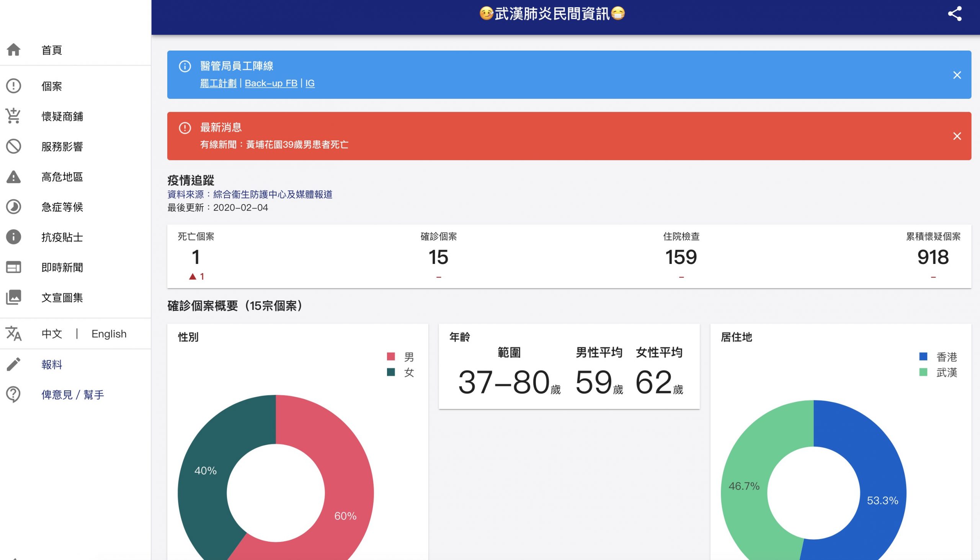Viewport: 980px width, 560px height.
Task: Click the 有線新聞 黃埔花園 headline text
Action: (x=274, y=145)
